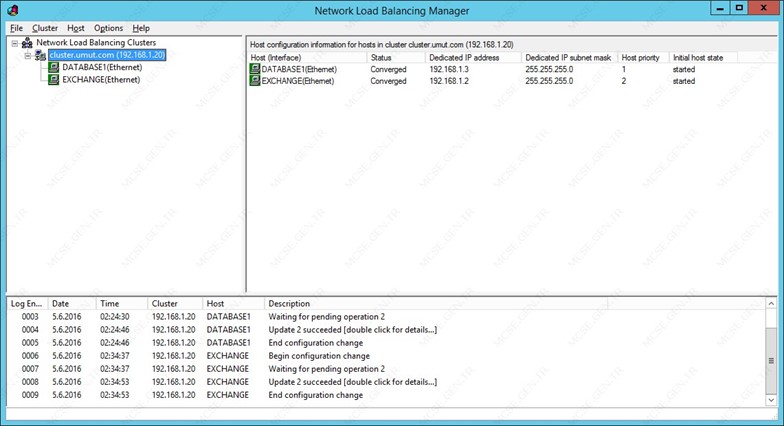Collapse the Network Load Balancing Clusters node
Image resolution: width=784 pixels, height=426 pixels.
pyautogui.click(x=15, y=44)
